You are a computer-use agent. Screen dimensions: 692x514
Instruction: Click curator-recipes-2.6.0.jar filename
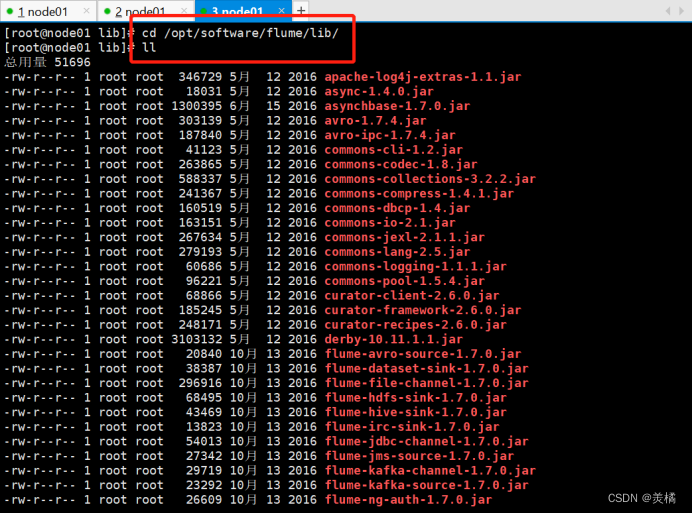click(416, 324)
